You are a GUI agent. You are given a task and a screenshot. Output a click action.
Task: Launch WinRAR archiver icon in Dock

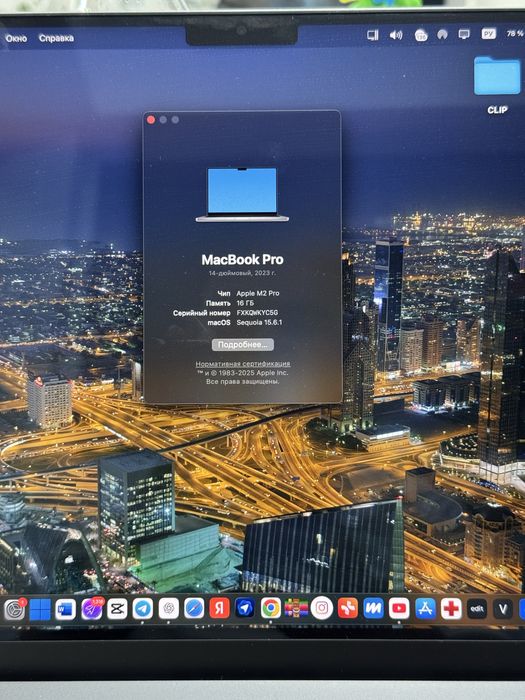pos(296,608)
